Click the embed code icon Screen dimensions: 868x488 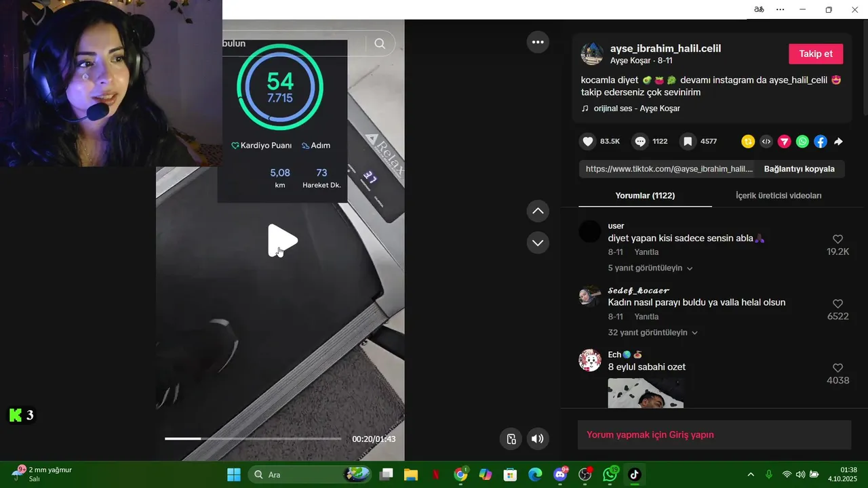click(766, 142)
